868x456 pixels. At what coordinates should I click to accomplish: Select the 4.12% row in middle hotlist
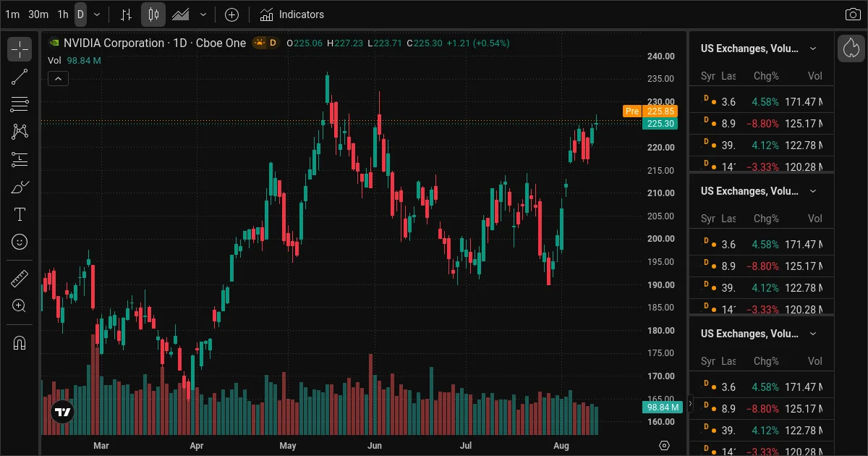point(762,288)
